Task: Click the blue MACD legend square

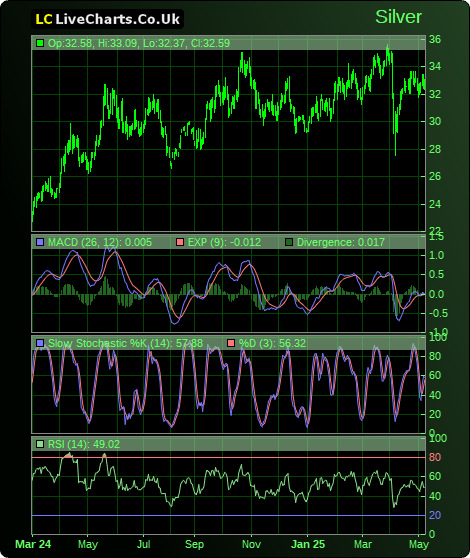Action: click(40, 242)
